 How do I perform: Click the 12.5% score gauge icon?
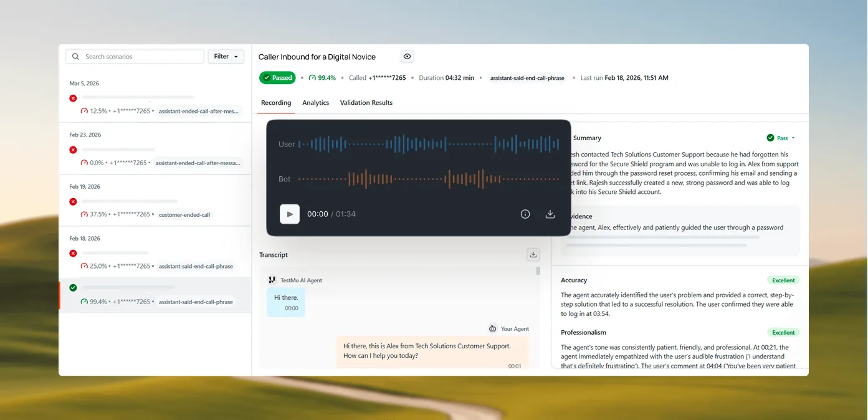tap(84, 111)
